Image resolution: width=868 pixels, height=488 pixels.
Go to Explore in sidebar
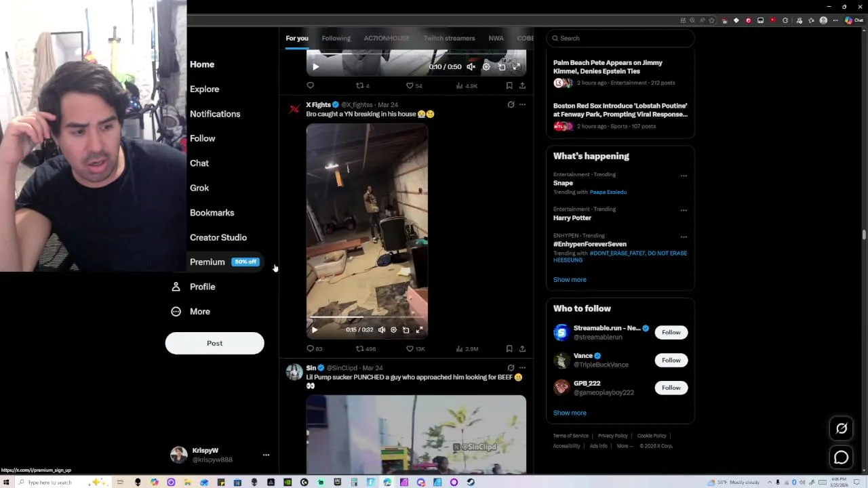[x=204, y=89]
